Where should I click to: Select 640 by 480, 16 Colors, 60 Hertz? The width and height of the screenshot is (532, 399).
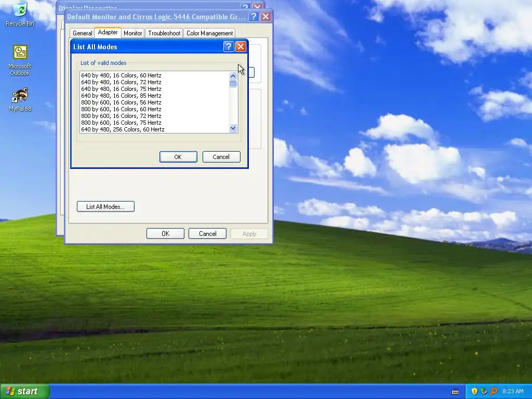[155, 75]
